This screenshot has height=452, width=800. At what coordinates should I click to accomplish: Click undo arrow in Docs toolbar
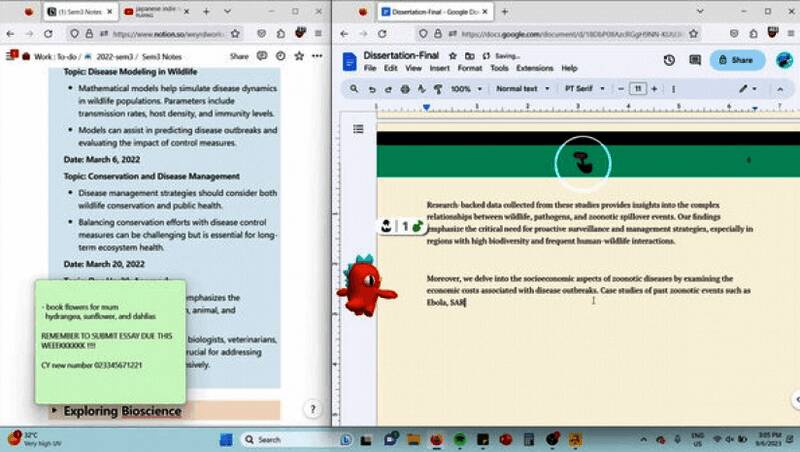[x=372, y=89]
